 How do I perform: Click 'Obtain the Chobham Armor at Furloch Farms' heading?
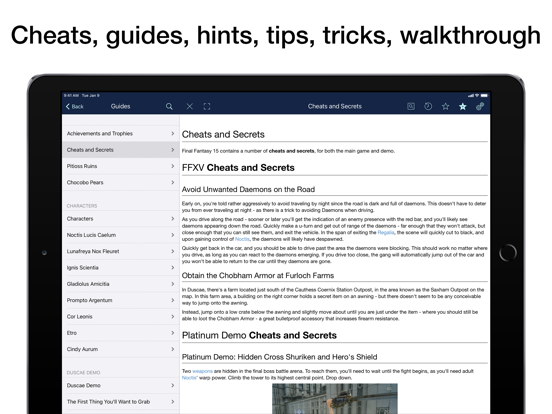tap(258, 275)
